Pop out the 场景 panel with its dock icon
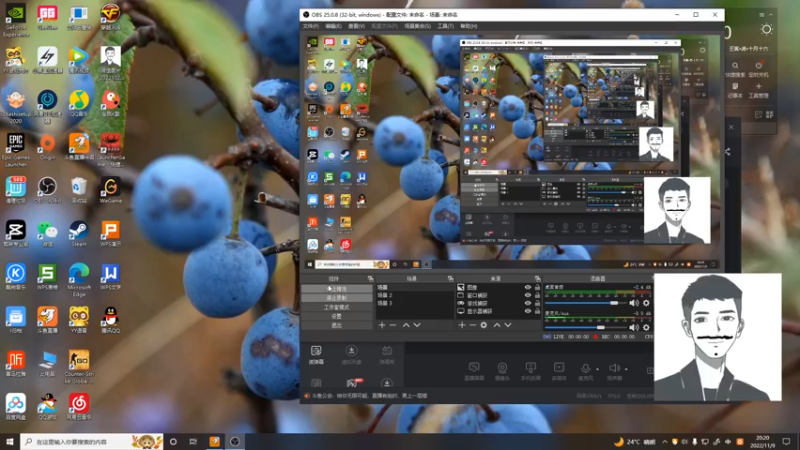 451,279
